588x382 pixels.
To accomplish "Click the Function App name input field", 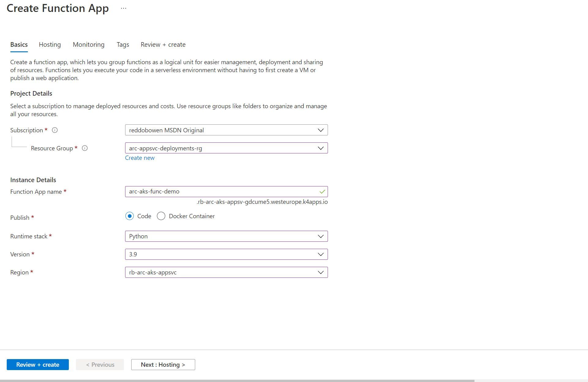I will coord(226,191).
